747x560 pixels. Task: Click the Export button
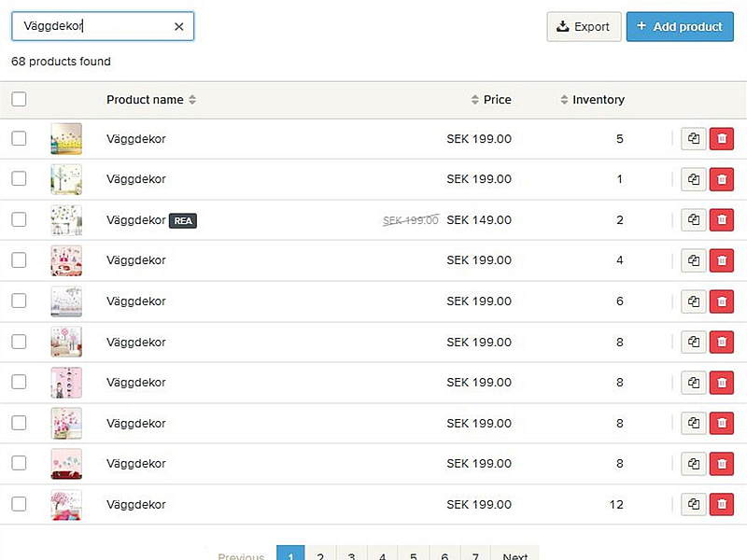(584, 27)
